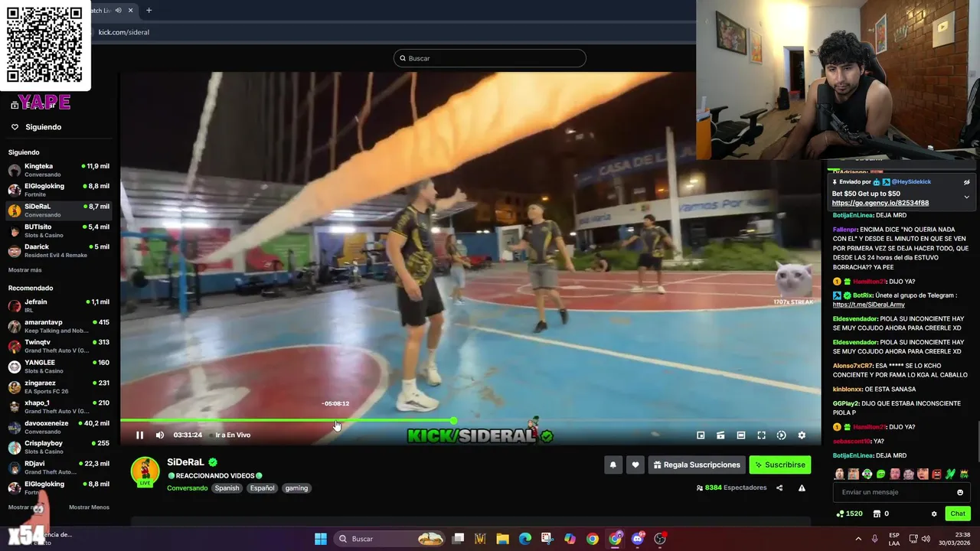Image resolution: width=980 pixels, height=551 pixels.
Task: Send message with green Chat button
Action: pyautogui.click(x=958, y=514)
